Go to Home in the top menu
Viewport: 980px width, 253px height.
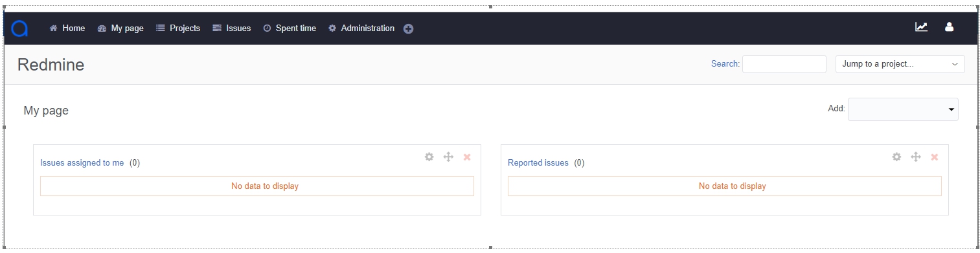[x=67, y=28]
